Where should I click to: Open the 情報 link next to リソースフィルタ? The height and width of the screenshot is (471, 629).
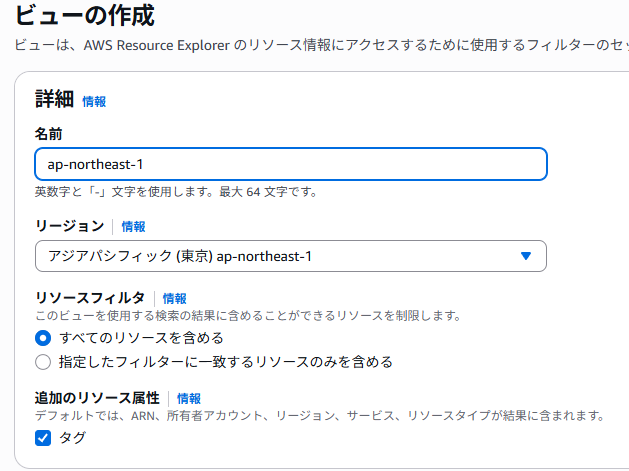pyautogui.click(x=174, y=298)
